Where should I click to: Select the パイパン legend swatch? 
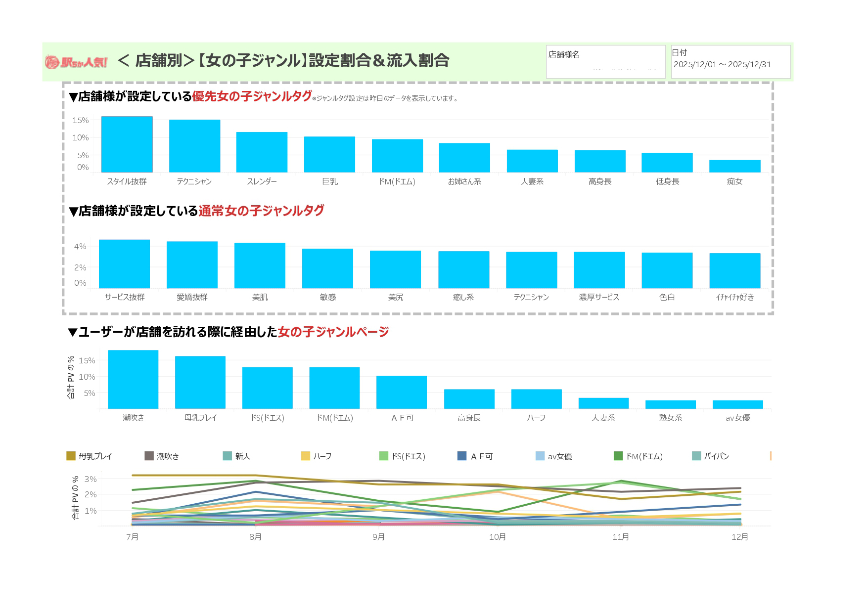click(x=696, y=456)
